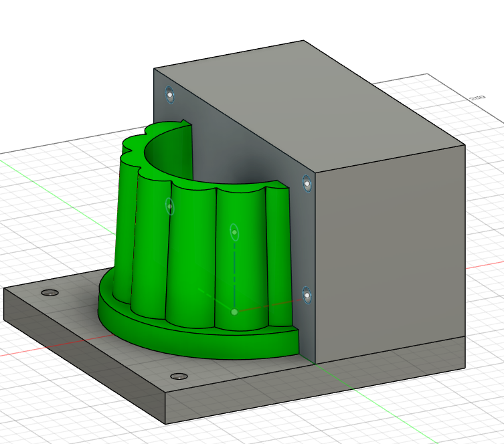Screen dimensions: 504x444
Task: Click the 250 grid dimension label
Action: (x=477, y=98)
